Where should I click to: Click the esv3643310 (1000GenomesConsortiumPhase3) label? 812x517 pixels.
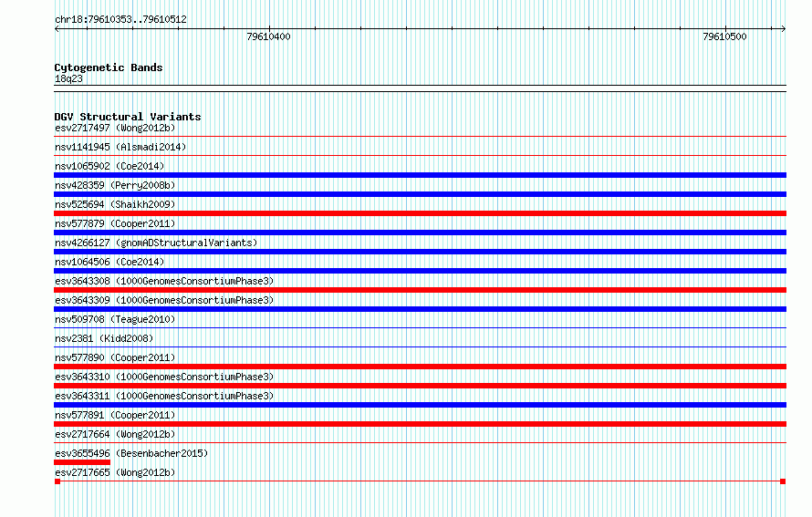[x=164, y=377]
